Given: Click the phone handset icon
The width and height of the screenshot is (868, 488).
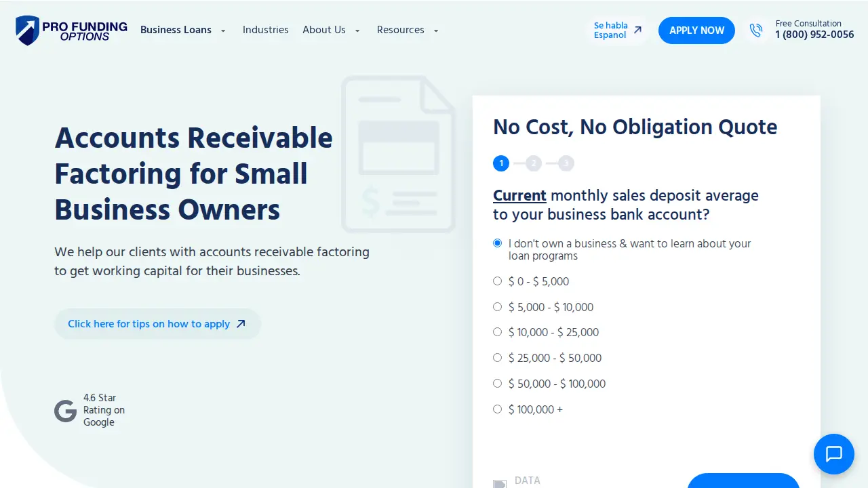Looking at the screenshot, I should pos(756,30).
